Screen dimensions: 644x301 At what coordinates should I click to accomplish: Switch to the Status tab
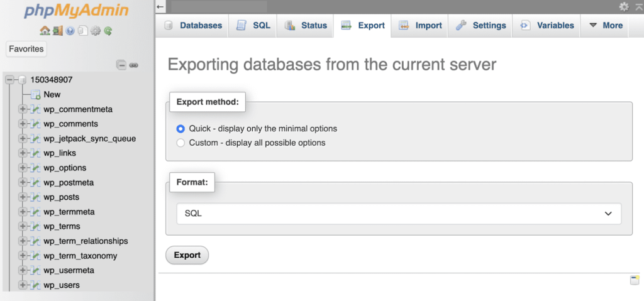click(x=305, y=26)
